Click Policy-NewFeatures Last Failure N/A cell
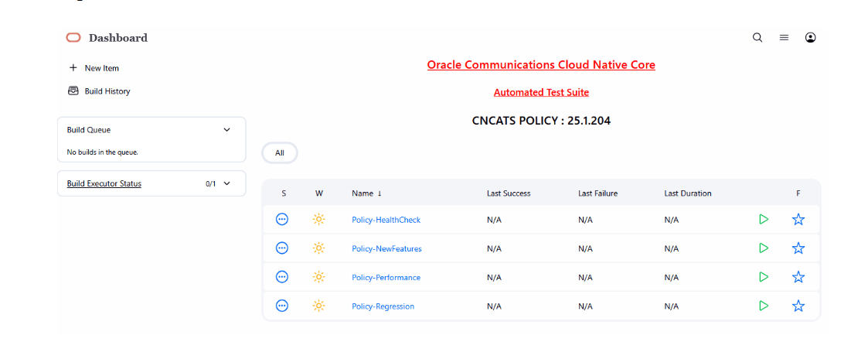This screenshot has width=868, height=342. 585,249
